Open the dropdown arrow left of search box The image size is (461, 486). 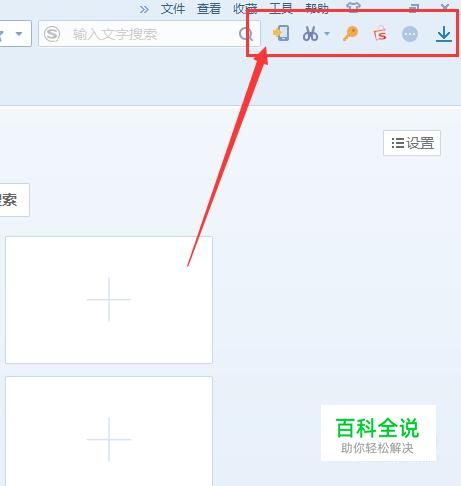[19, 34]
